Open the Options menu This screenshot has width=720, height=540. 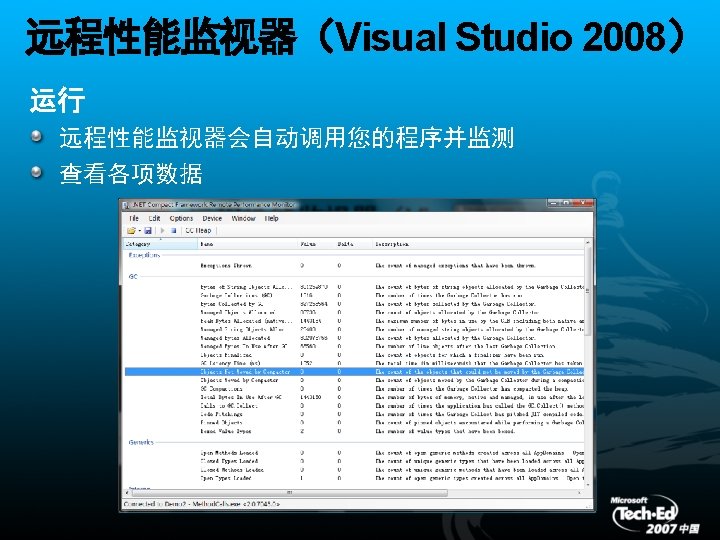181,218
